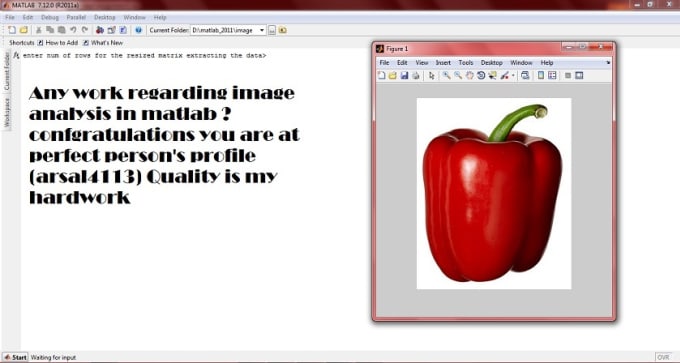This screenshot has width=680, height=363.
Task: Browse for folder with the ellipsis button
Action: point(272,30)
